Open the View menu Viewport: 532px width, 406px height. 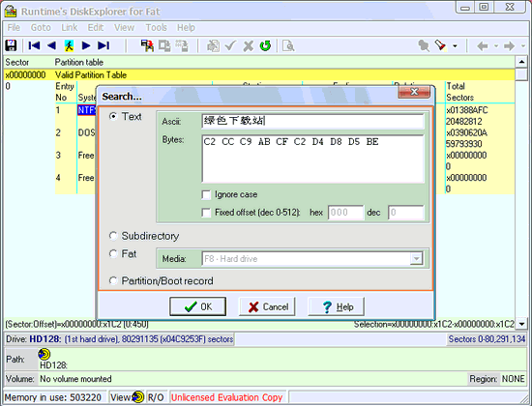click(x=124, y=27)
